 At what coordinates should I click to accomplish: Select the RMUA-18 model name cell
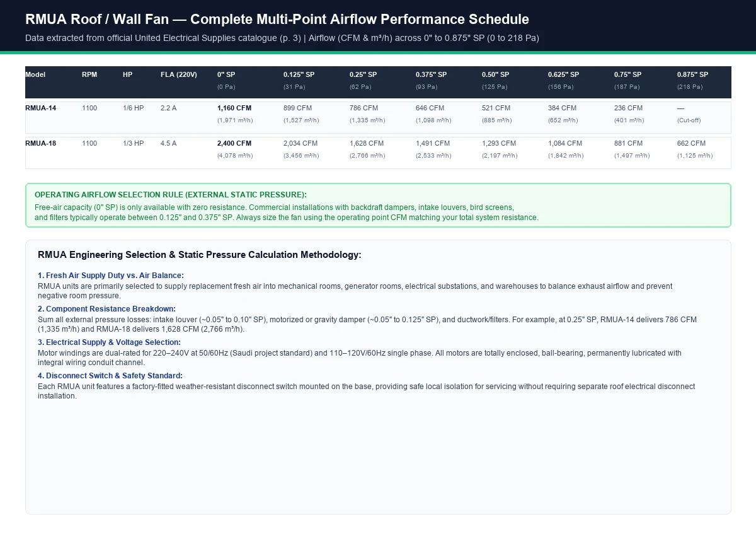(41, 143)
